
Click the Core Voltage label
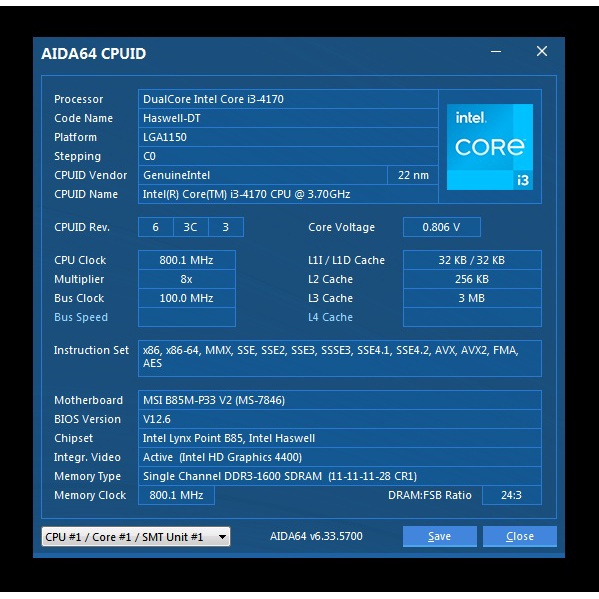(342, 227)
